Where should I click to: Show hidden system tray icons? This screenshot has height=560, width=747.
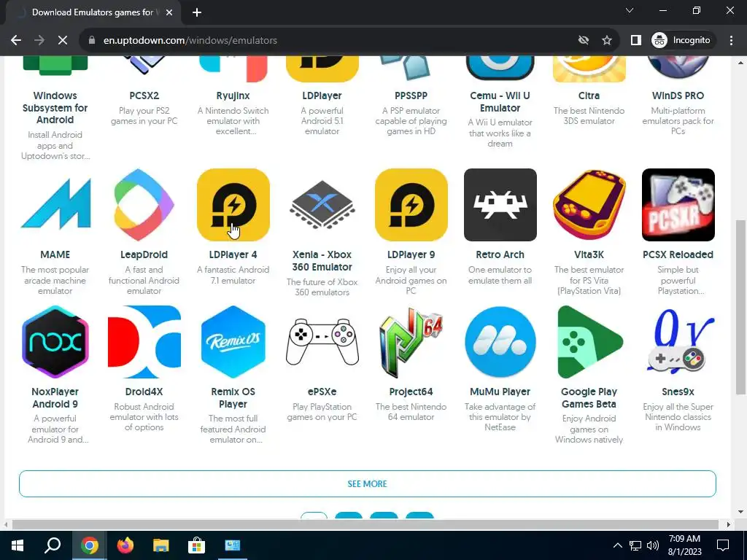coord(617,545)
